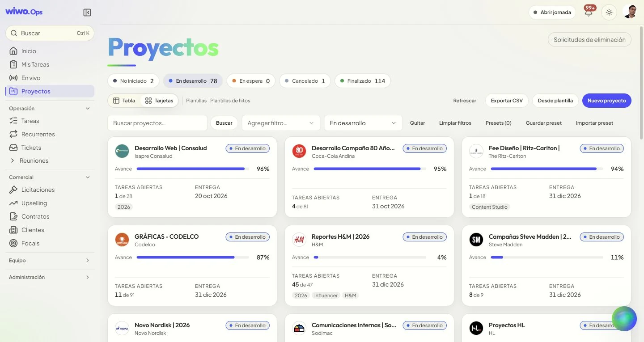The image size is (644, 342).
Task: Click the Abrir jornada button
Action: pos(552,13)
